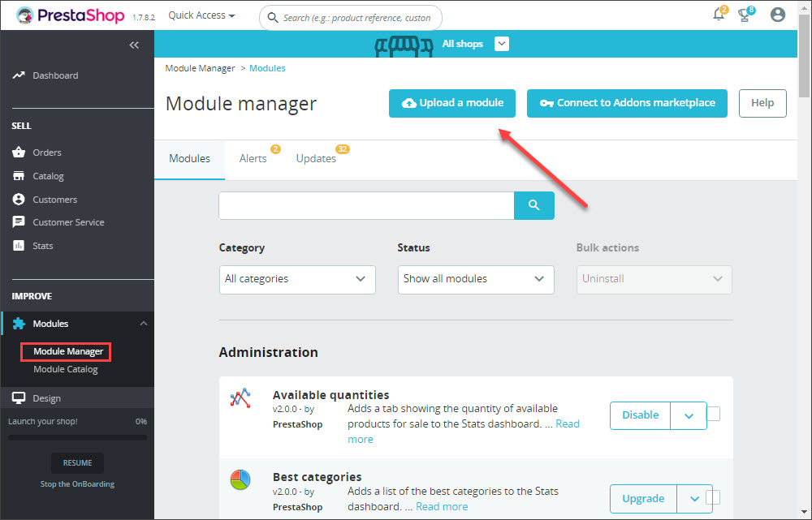This screenshot has height=520, width=812.
Task: Click the Modules puzzle piece icon
Action: pos(19,324)
